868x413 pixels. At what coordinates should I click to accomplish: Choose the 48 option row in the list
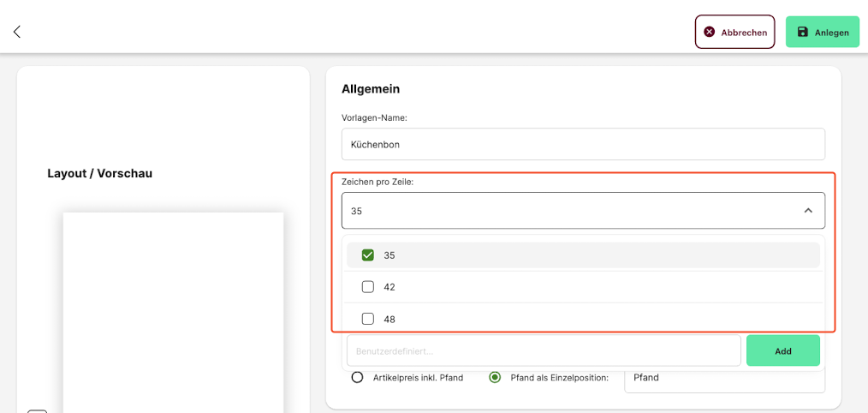pos(583,319)
